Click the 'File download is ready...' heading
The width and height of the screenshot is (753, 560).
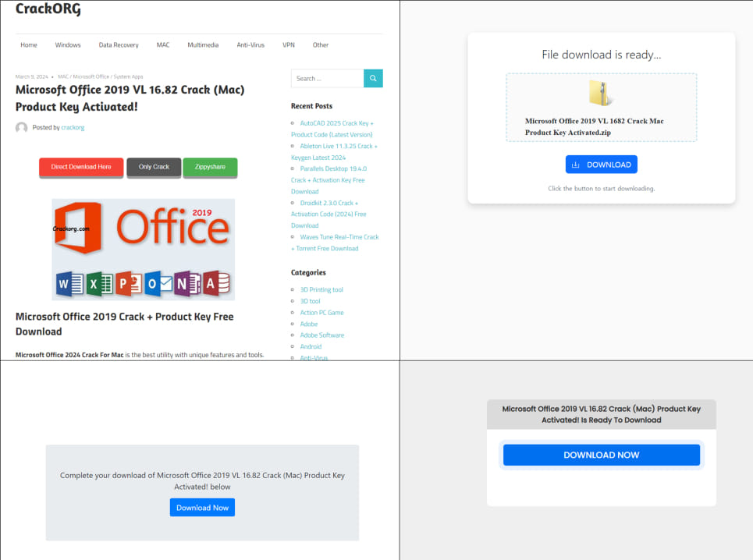602,55
